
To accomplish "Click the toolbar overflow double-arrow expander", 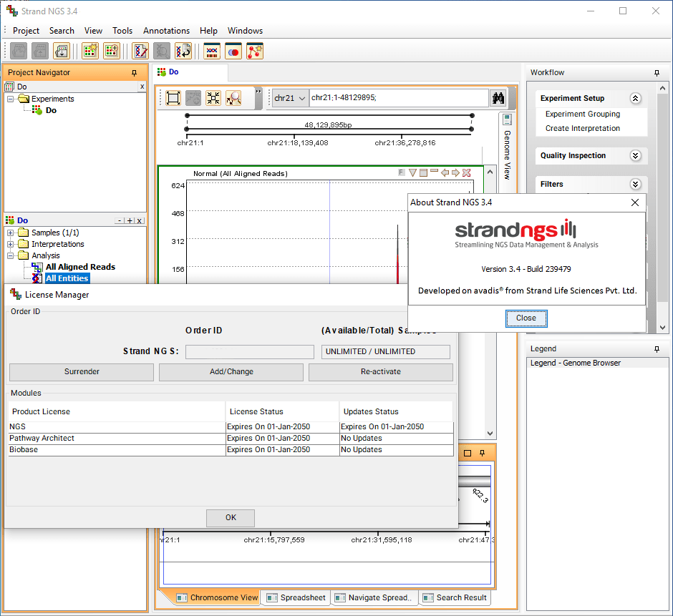I will coord(258,92).
